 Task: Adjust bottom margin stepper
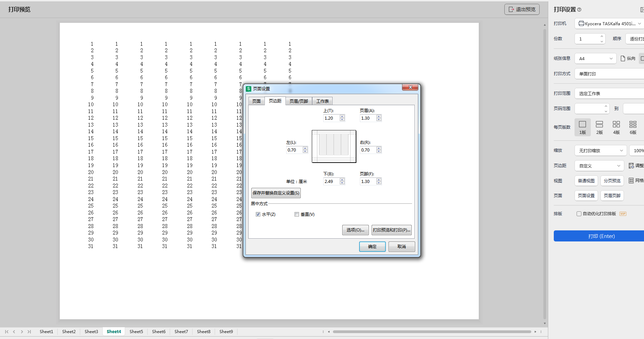tap(342, 181)
